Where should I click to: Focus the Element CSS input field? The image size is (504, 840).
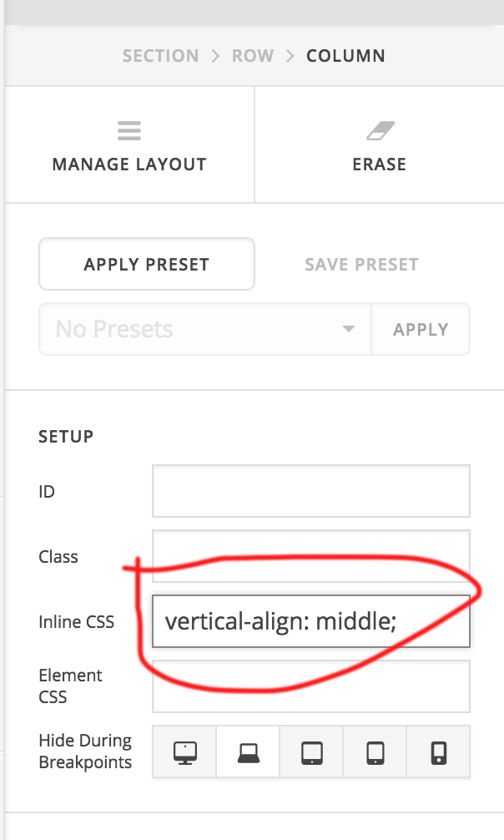pos(311,686)
